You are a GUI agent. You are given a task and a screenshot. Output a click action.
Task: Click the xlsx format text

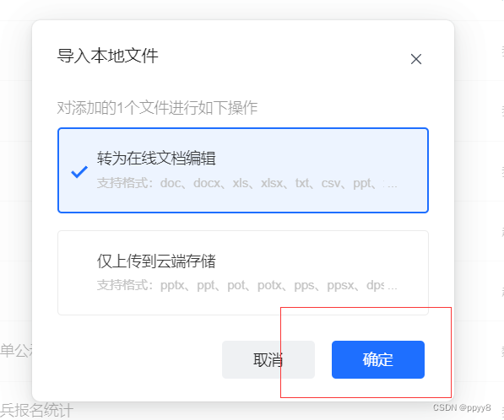[272, 183]
